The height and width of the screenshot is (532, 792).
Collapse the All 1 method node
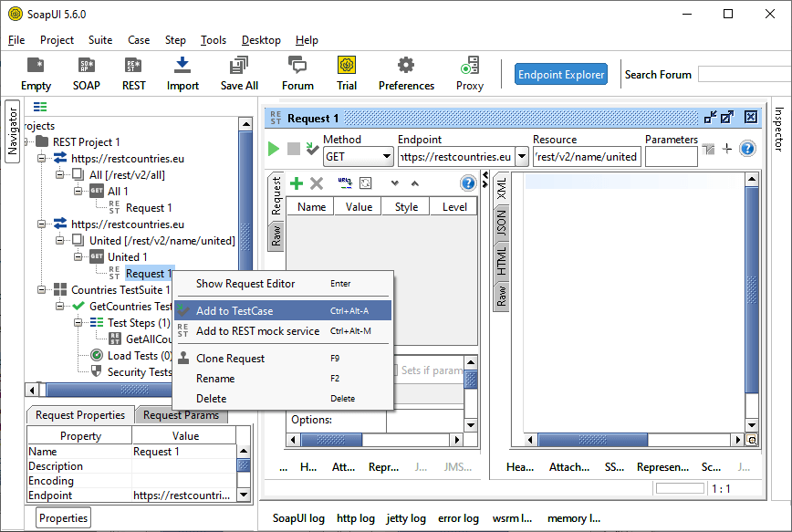coord(78,191)
